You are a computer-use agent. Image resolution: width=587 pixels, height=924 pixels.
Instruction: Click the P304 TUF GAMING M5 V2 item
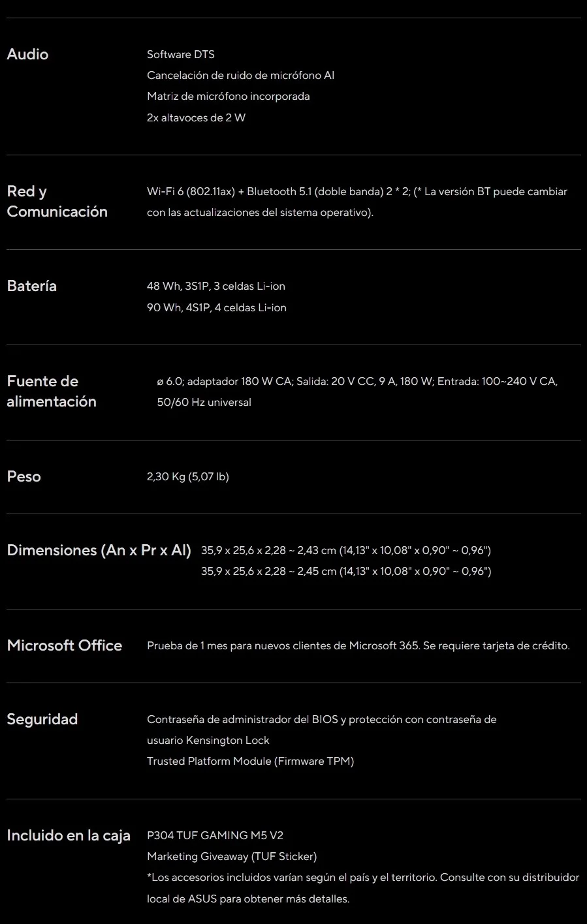tap(215, 835)
